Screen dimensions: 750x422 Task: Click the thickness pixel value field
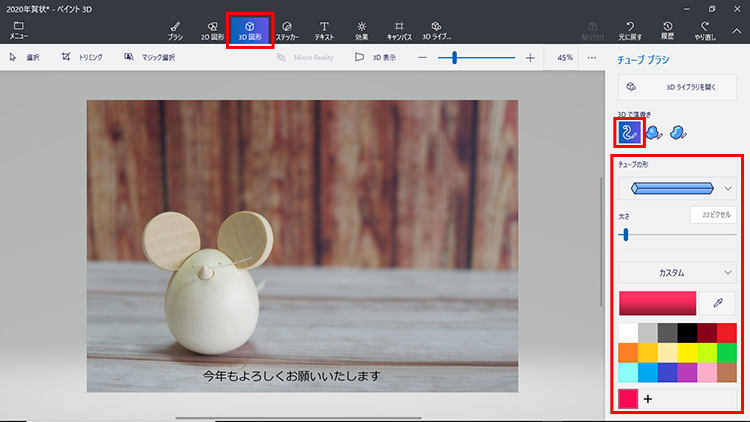714,215
